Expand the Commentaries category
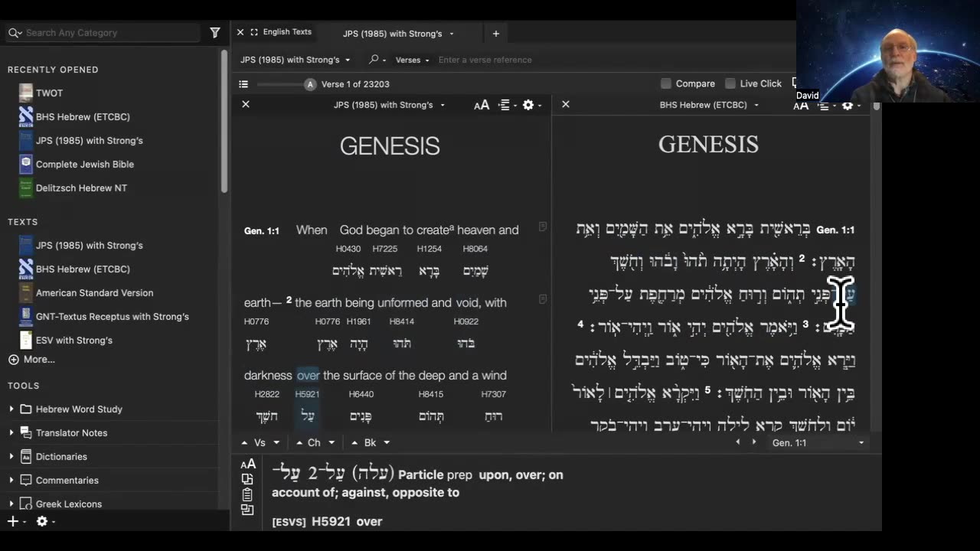980x551 pixels. [x=11, y=480]
